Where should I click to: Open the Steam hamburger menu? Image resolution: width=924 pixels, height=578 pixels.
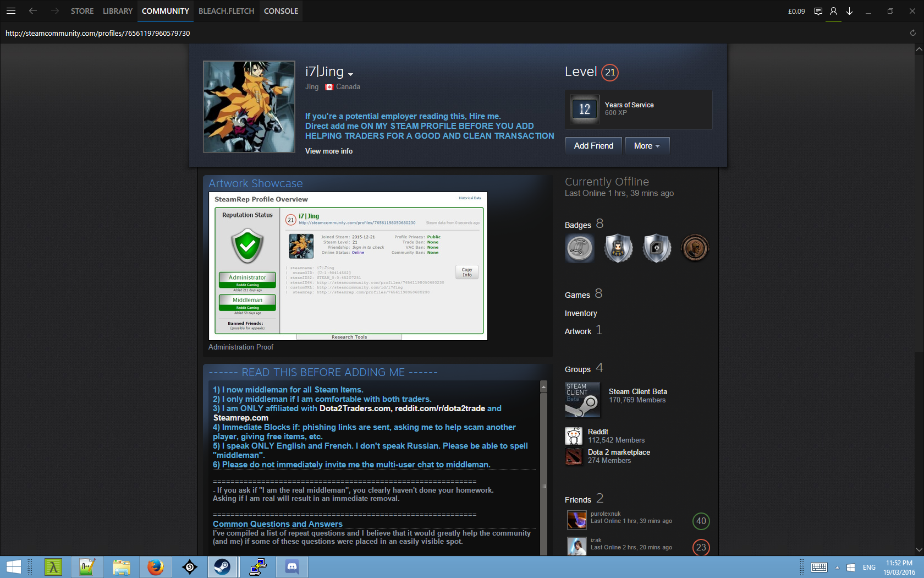[x=11, y=11]
